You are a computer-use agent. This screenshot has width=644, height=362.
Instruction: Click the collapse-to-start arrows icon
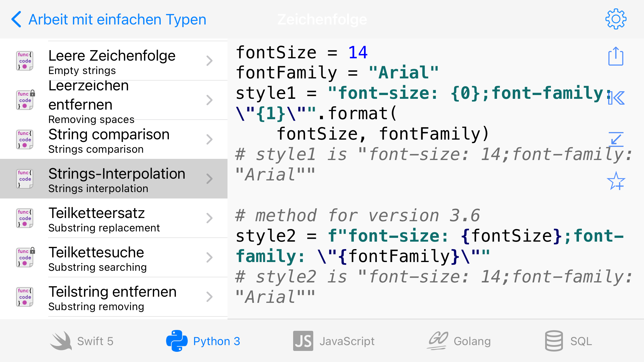616,98
